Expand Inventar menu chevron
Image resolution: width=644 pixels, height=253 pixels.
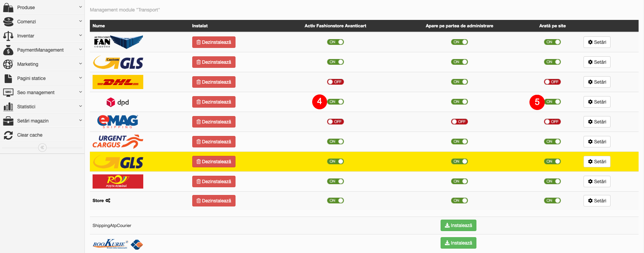point(80,35)
